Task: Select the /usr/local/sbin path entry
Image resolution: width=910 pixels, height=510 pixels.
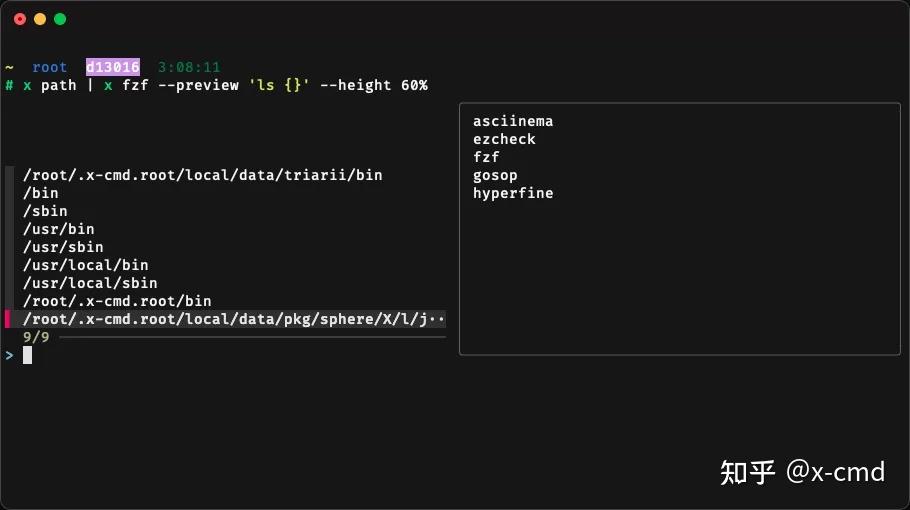Action: coord(90,283)
